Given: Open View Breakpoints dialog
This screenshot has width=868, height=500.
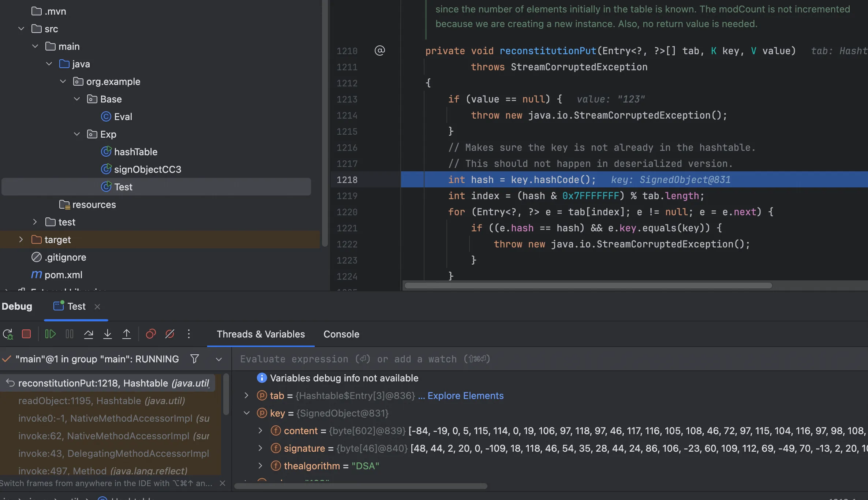Looking at the screenshot, I should coord(151,334).
